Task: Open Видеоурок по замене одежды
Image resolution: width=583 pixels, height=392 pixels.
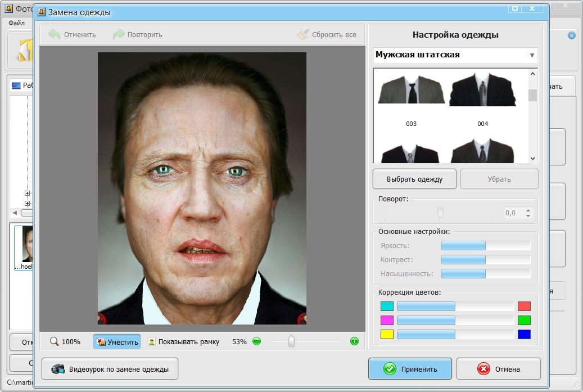Action: [x=110, y=369]
